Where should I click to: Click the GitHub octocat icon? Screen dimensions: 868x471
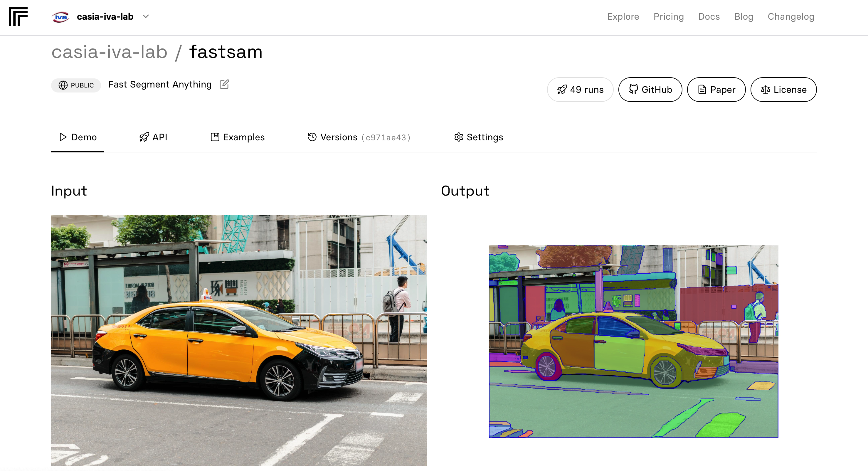(633, 90)
